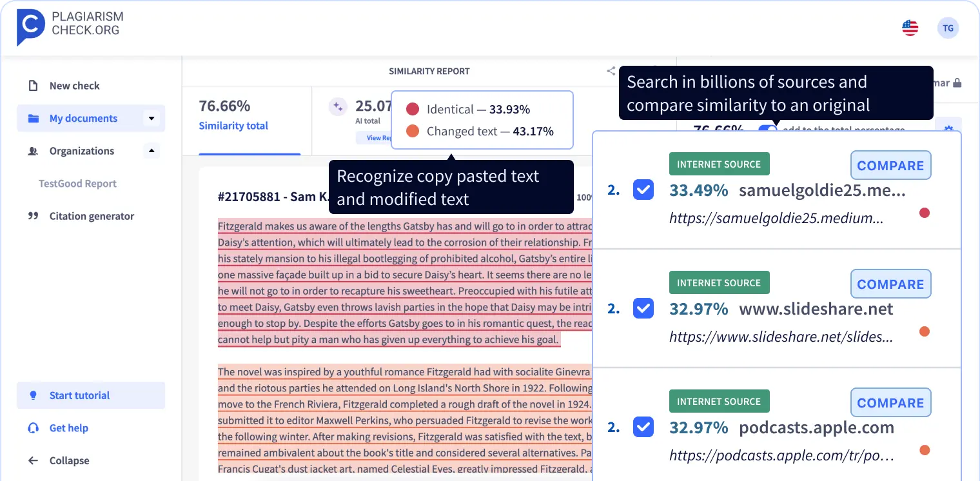The height and width of the screenshot is (481, 980).
Task: Toggle 'add to the total percentage' switch
Action: (767, 129)
